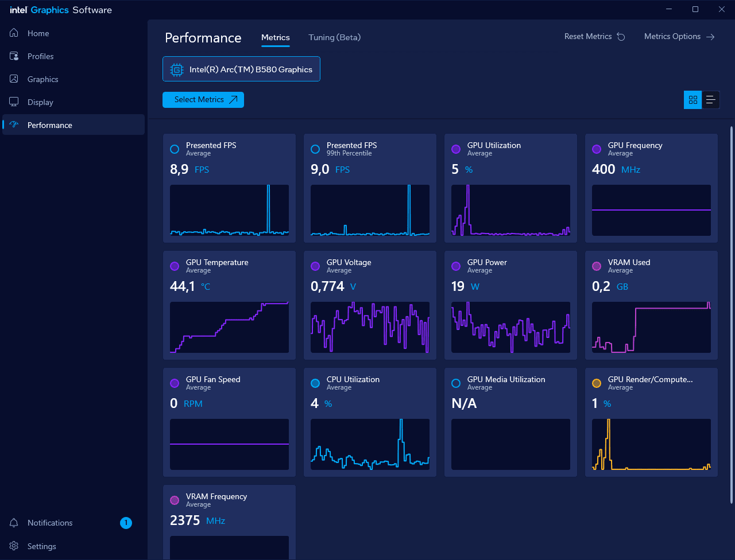Open the Home sidebar icon
The image size is (735, 560).
click(14, 33)
